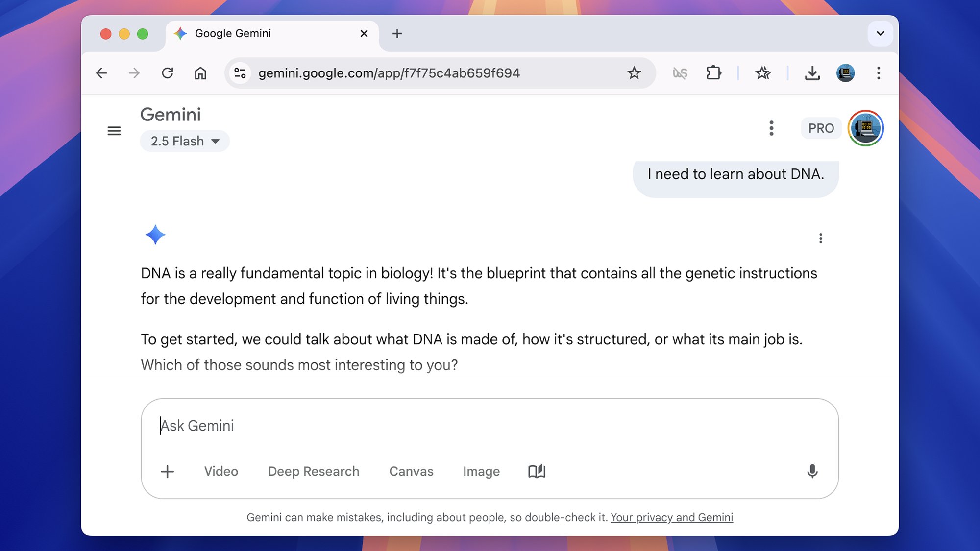Expand the 2.5 Flash model dropdown
Image resolution: width=980 pixels, height=551 pixels.
[185, 141]
